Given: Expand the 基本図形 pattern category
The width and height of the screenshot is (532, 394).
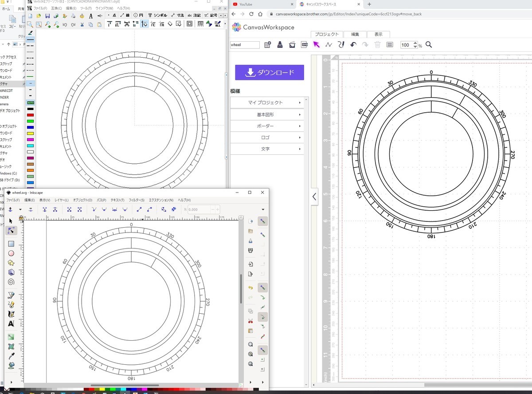Looking at the screenshot, I should (x=267, y=114).
